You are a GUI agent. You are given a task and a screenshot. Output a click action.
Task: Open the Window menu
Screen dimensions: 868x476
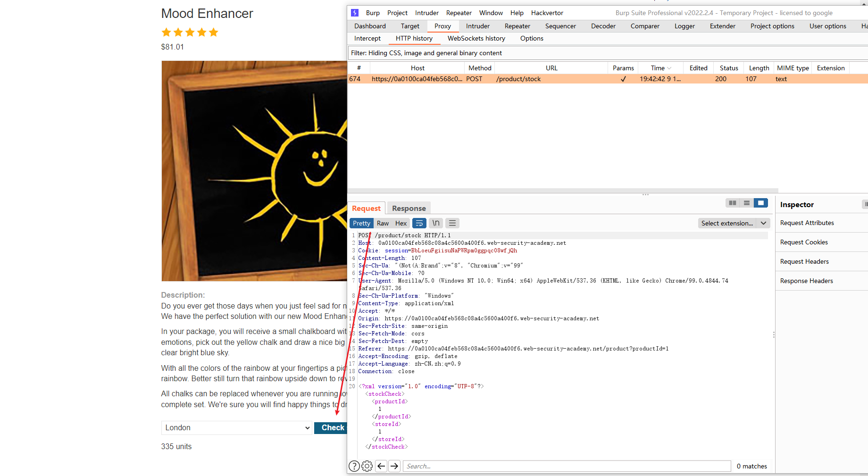(x=491, y=13)
